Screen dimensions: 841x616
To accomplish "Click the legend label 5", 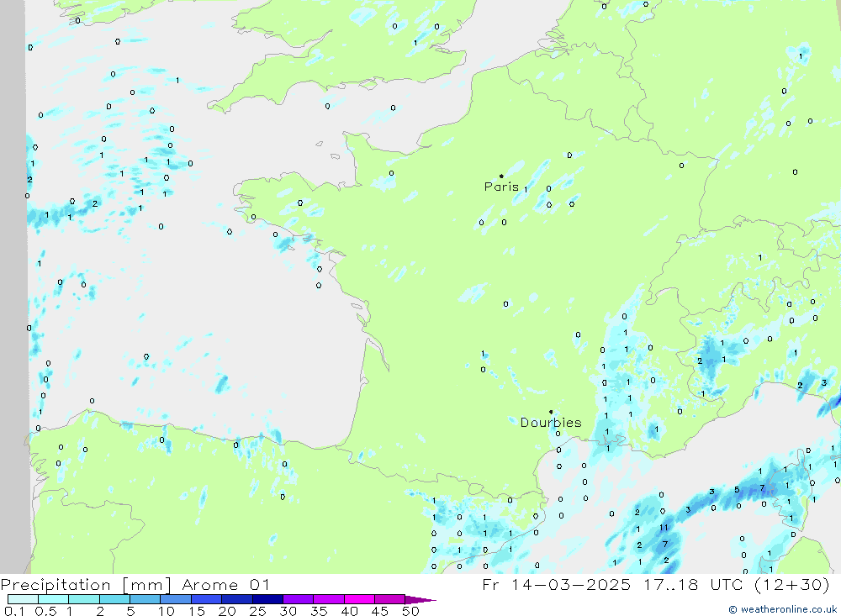I will (x=130, y=611).
